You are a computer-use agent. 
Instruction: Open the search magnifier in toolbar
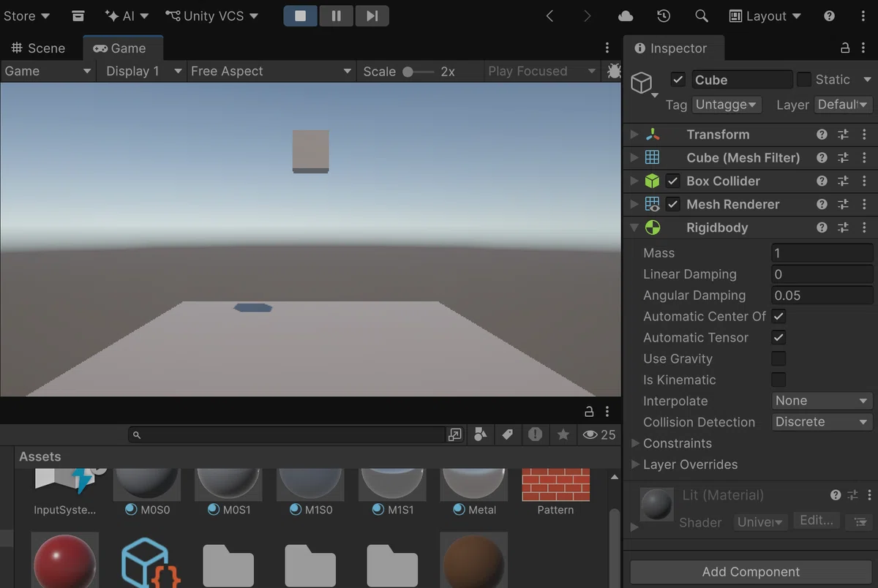tap(701, 16)
